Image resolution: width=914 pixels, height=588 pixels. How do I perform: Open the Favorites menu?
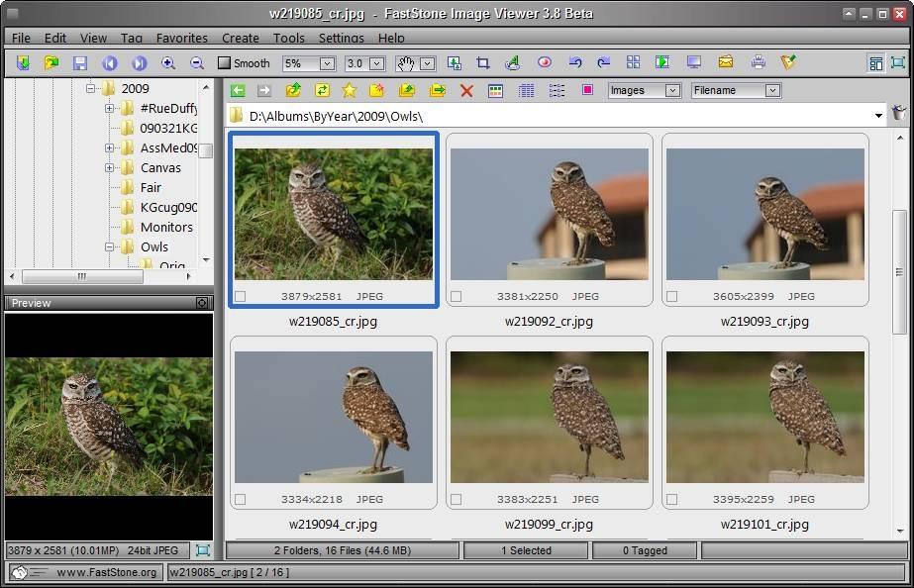click(x=181, y=38)
